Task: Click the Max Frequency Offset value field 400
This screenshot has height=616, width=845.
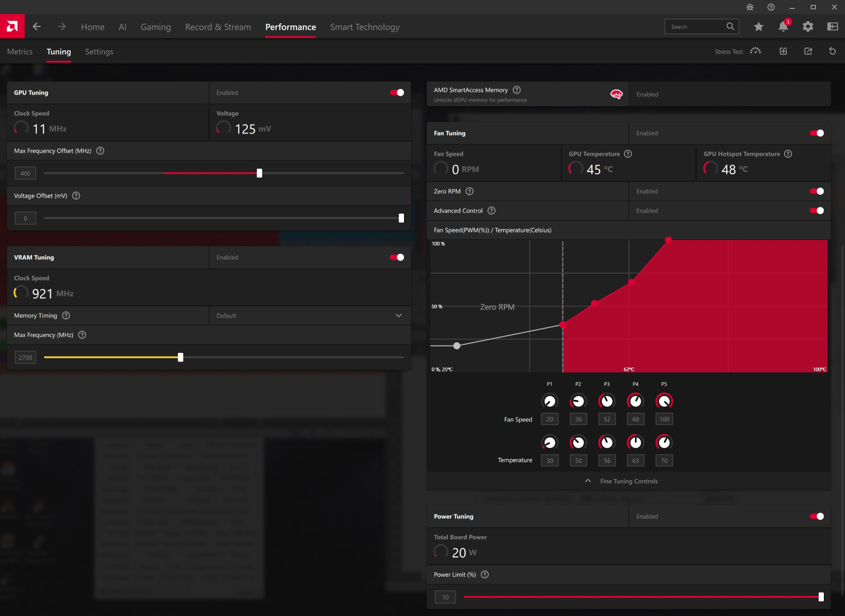Action: point(25,173)
